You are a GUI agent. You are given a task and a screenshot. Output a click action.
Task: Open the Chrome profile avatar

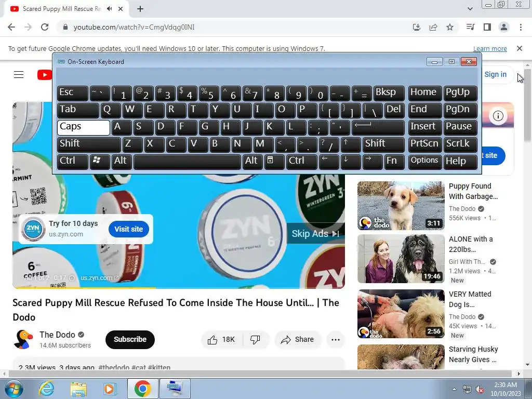point(504,27)
